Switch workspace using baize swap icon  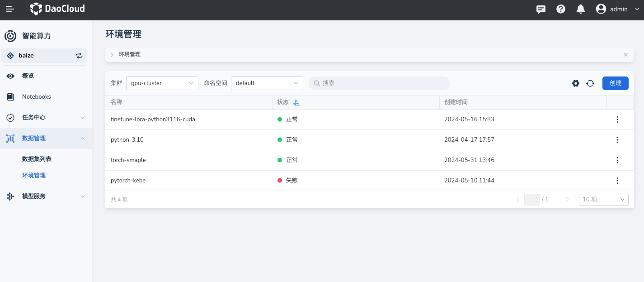(79, 56)
